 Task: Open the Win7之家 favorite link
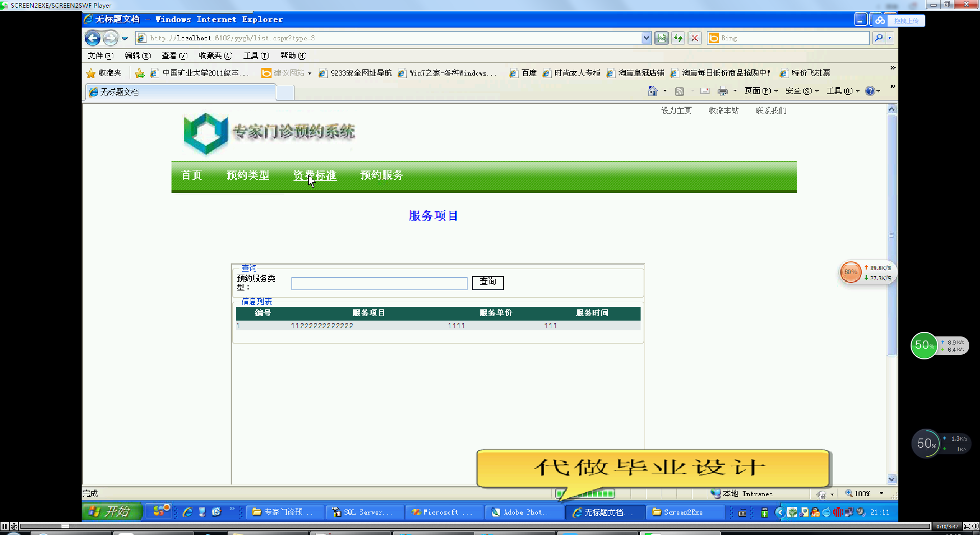(x=447, y=73)
